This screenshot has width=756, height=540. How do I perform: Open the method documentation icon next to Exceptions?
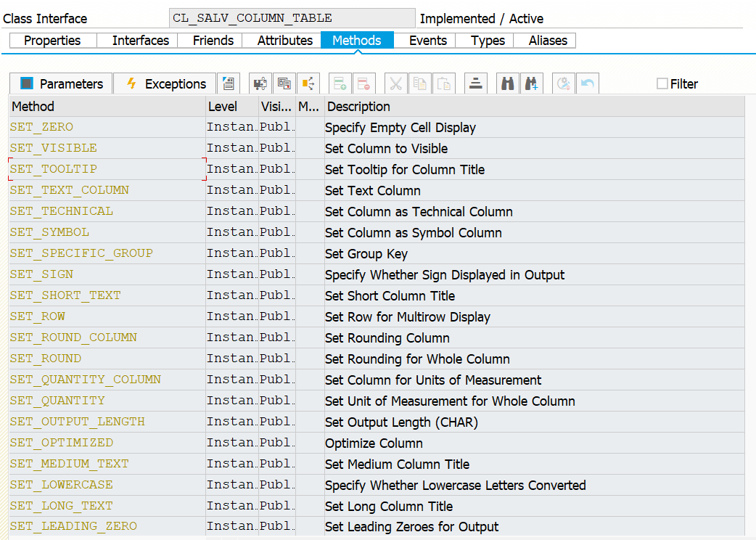229,83
